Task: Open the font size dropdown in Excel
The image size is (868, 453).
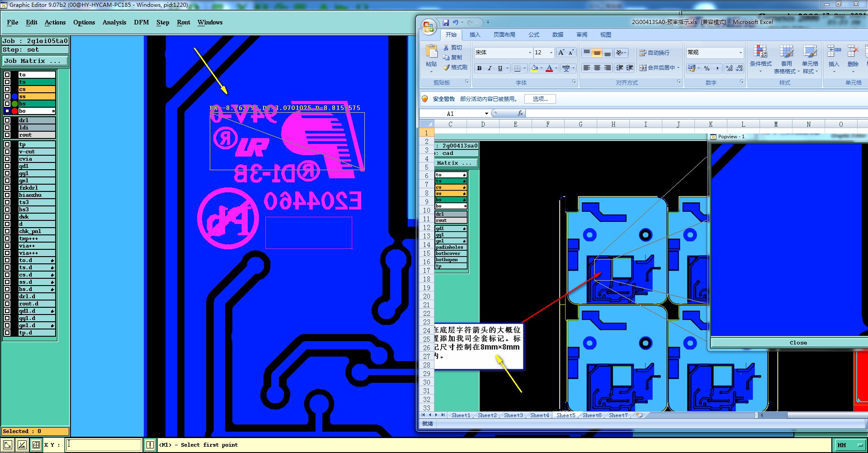Action: [x=551, y=52]
